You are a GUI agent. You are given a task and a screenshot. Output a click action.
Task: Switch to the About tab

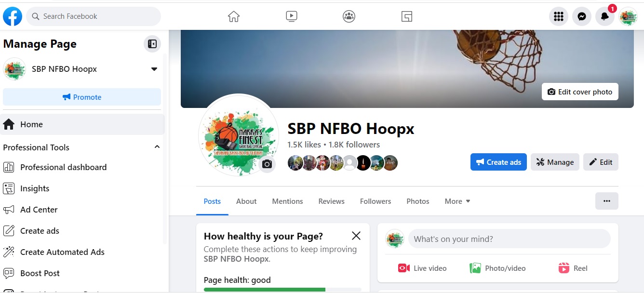point(246,201)
